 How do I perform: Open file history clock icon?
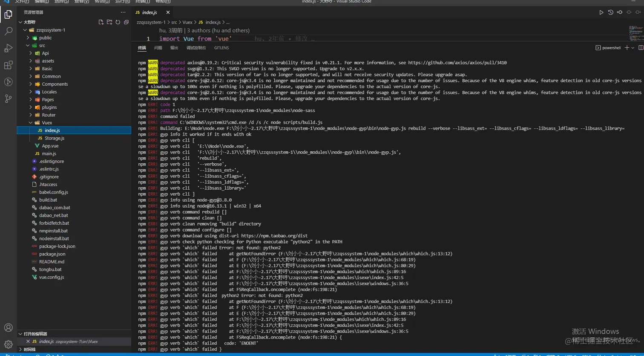[x=610, y=12]
